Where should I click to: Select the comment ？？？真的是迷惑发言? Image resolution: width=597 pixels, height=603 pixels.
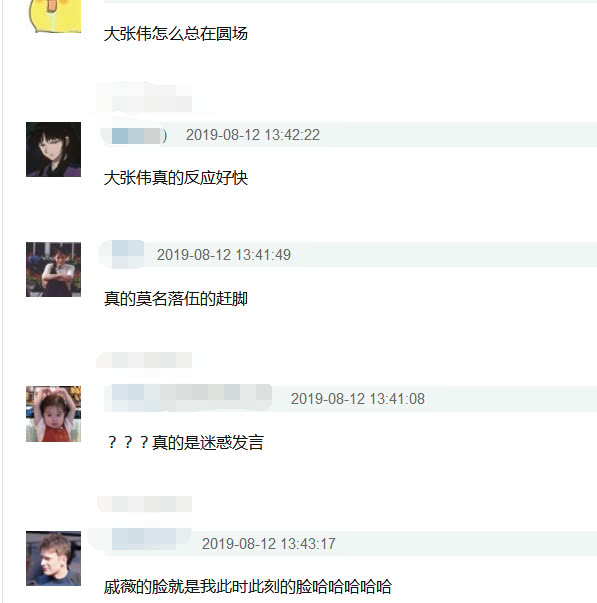(184, 443)
